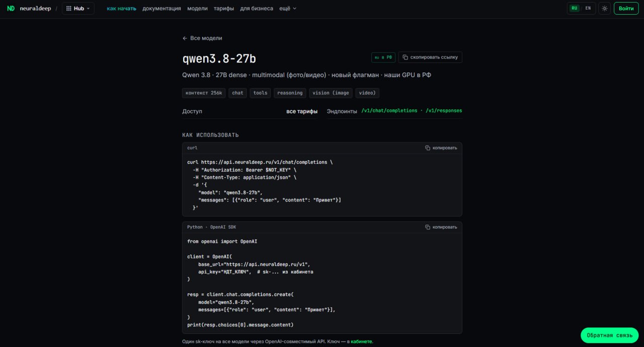This screenshot has width=644, height=347.
Task: Click the 'chat' tag
Action: pyautogui.click(x=237, y=93)
